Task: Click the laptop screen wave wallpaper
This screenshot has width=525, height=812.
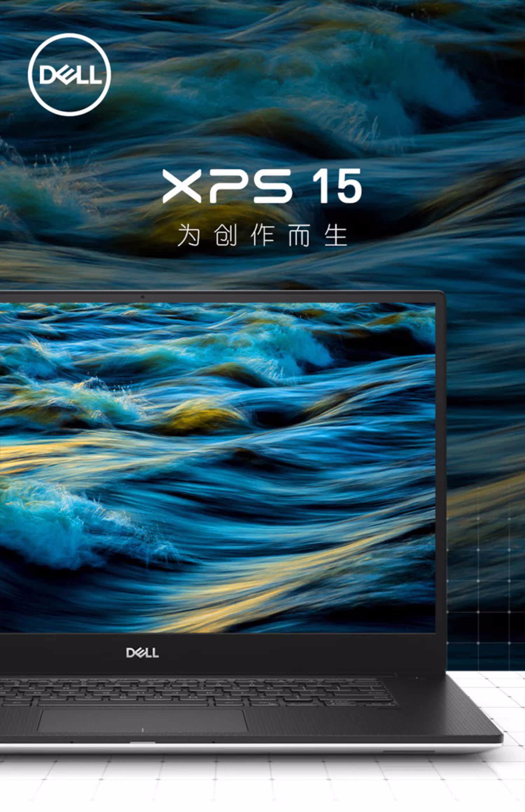Action: point(218,468)
